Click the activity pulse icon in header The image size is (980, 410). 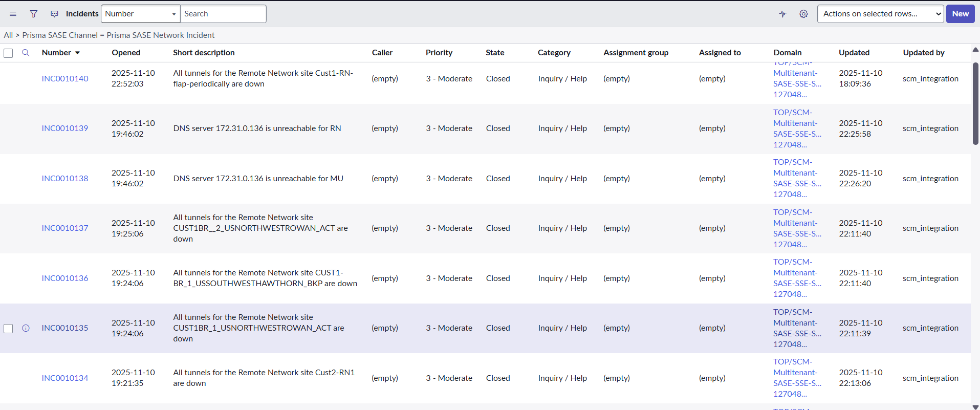783,14
